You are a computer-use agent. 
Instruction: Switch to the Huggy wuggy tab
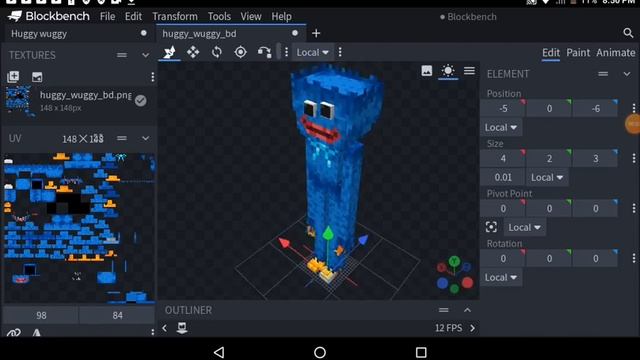(78, 33)
